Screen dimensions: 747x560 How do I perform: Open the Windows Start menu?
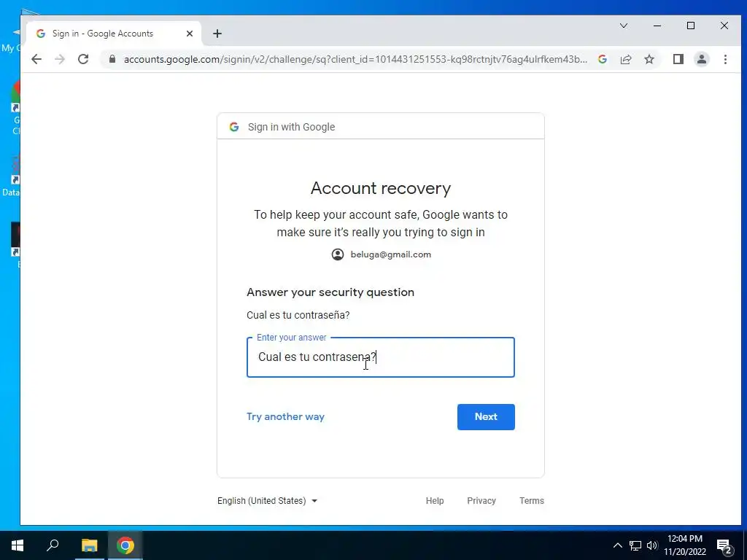point(18,545)
